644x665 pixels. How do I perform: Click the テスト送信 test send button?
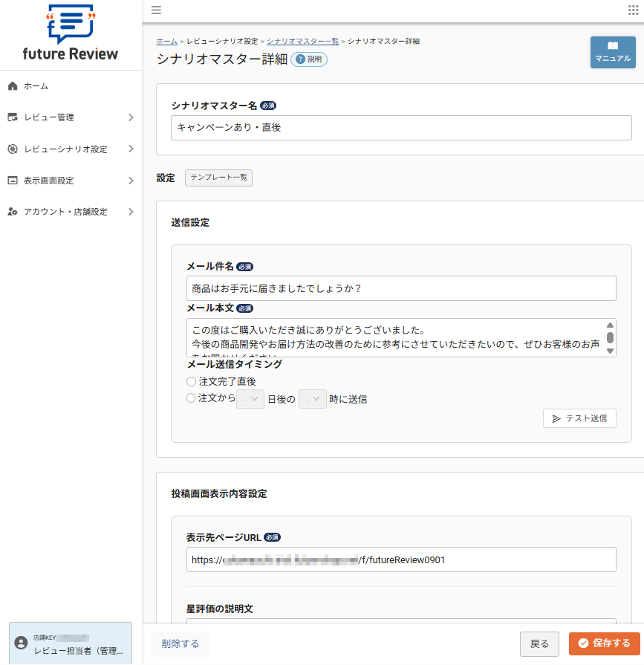pyautogui.click(x=579, y=418)
